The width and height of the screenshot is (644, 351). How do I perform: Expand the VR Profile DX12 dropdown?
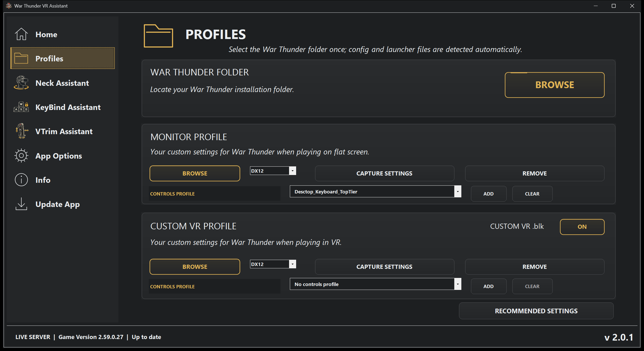pyautogui.click(x=292, y=264)
